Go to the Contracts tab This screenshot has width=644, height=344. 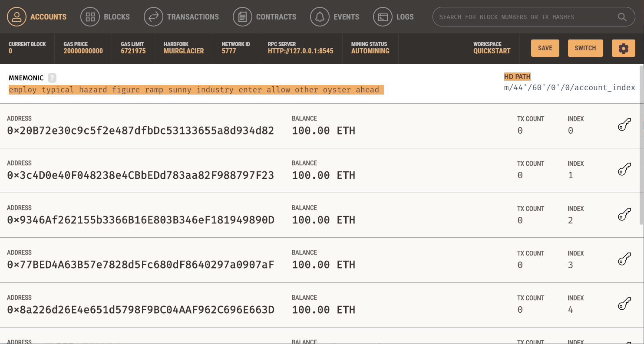(264, 17)
